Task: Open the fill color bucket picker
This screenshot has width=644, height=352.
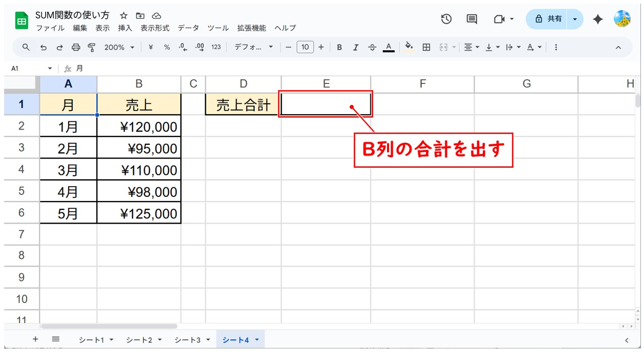Action: pyautogui.click(x=409, y=47)
